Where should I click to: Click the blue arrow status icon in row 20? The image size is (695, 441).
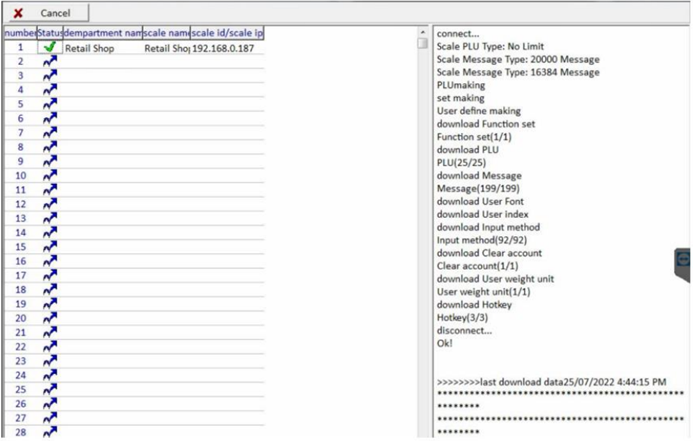pyautogui.click(x=49, y=318)
